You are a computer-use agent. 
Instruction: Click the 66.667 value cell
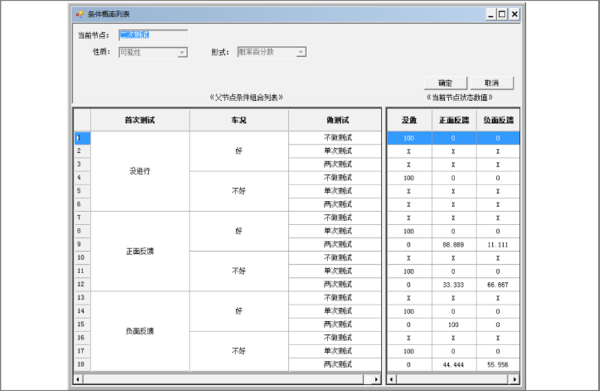coord(498,285)
